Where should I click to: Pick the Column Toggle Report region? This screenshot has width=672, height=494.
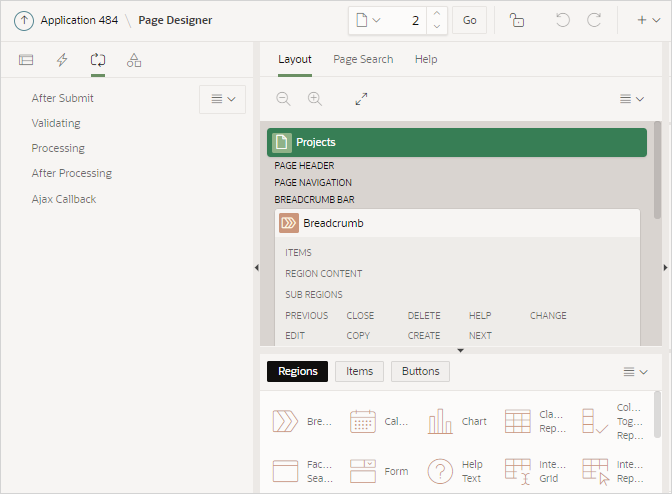[613, 421]
